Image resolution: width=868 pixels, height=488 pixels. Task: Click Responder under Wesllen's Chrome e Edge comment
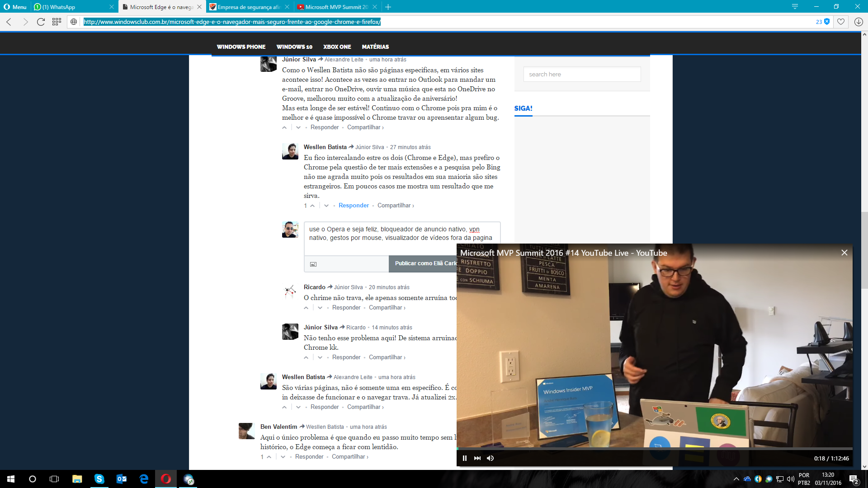click(x=354, y=206)
